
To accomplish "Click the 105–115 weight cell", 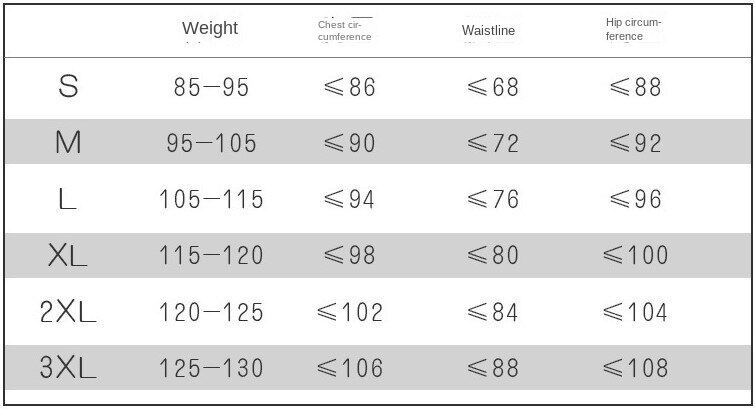I will pyautogui.click(x=211, y=199).
